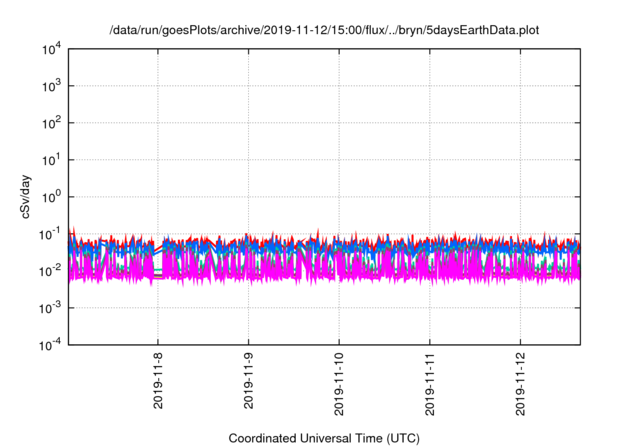Click the 2019-11-11 date label
This screenshot has height=448, width=640.
pyautogui.click(x=429, y=384)
